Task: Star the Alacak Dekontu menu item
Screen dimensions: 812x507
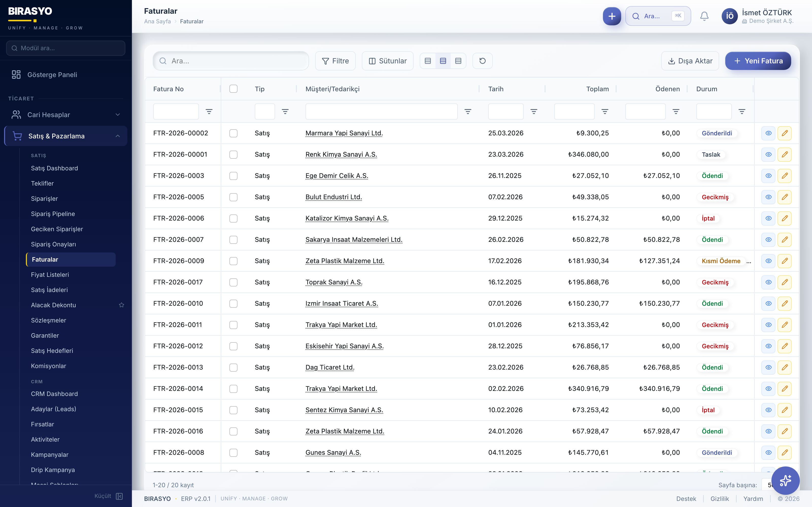Action: [x=122, y=305]
